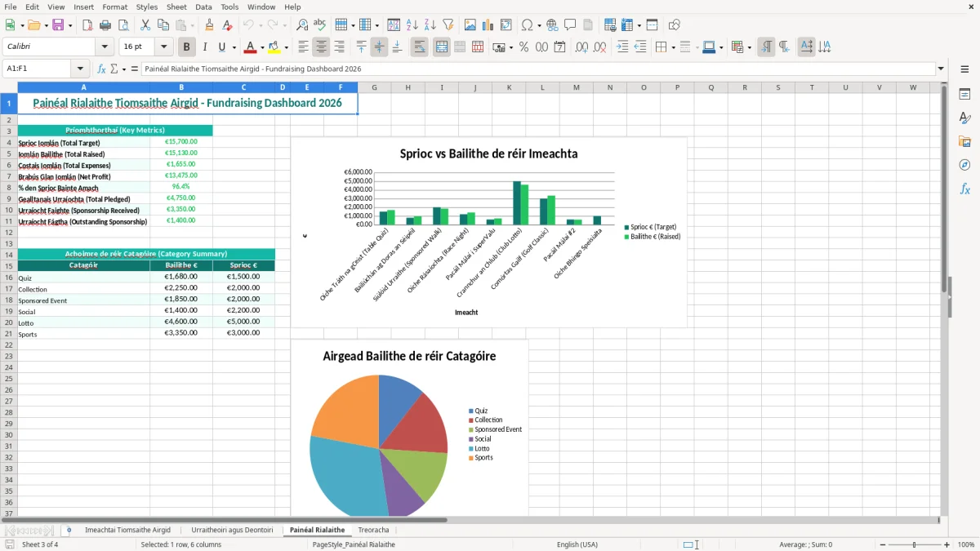Open background color dropdown arrow

[286, 47]
